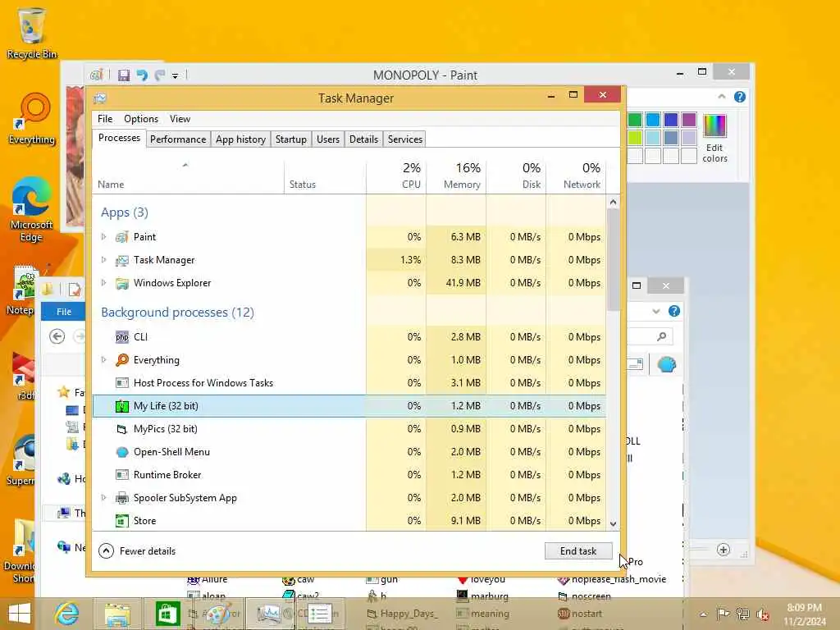Screen dimensions: 840x630
Task: Expand the Windows Explorer process group
Action: click(104, 282)
